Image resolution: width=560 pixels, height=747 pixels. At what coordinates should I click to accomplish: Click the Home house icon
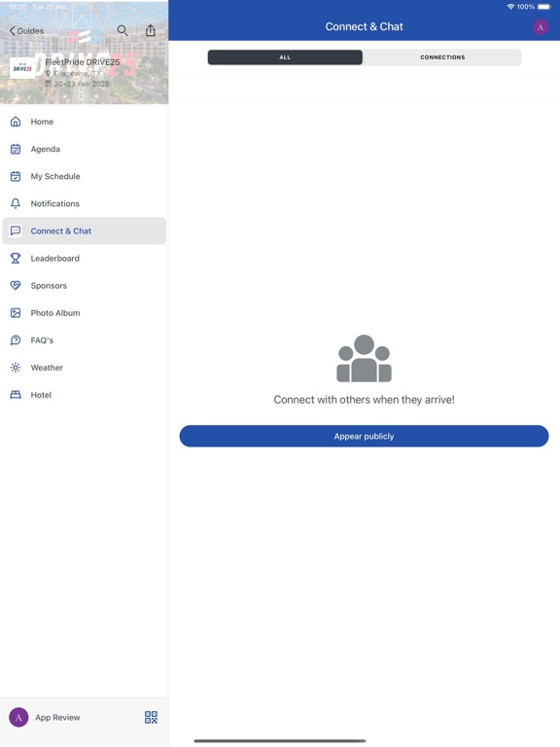16,122
